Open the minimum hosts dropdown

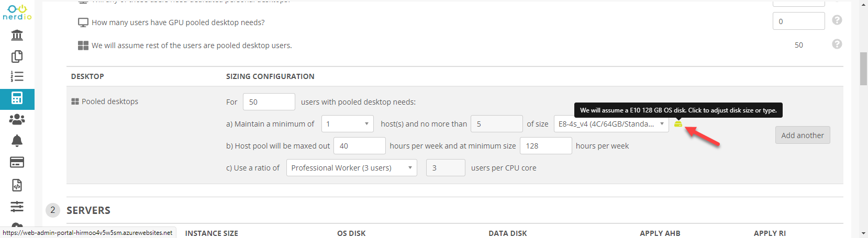[347, 124]
